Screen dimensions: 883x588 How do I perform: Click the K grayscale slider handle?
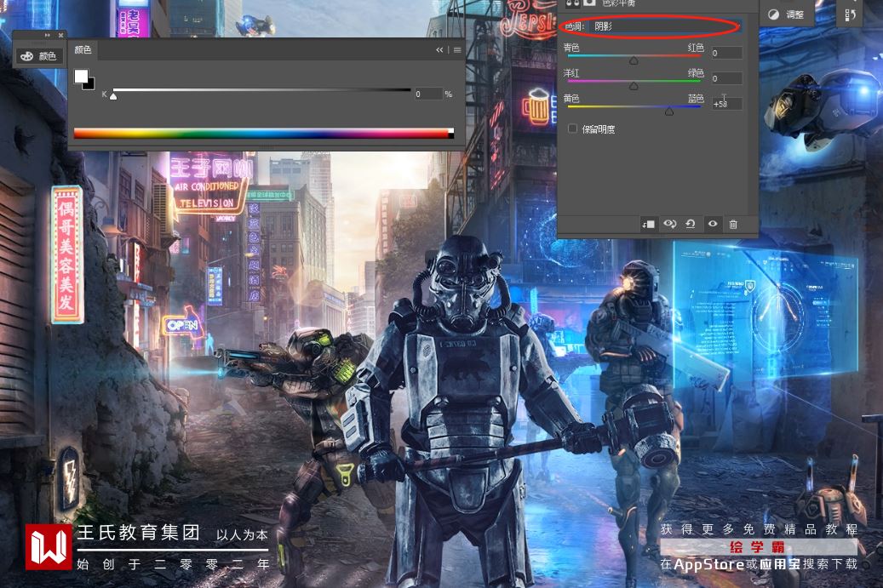pos(113,96)
